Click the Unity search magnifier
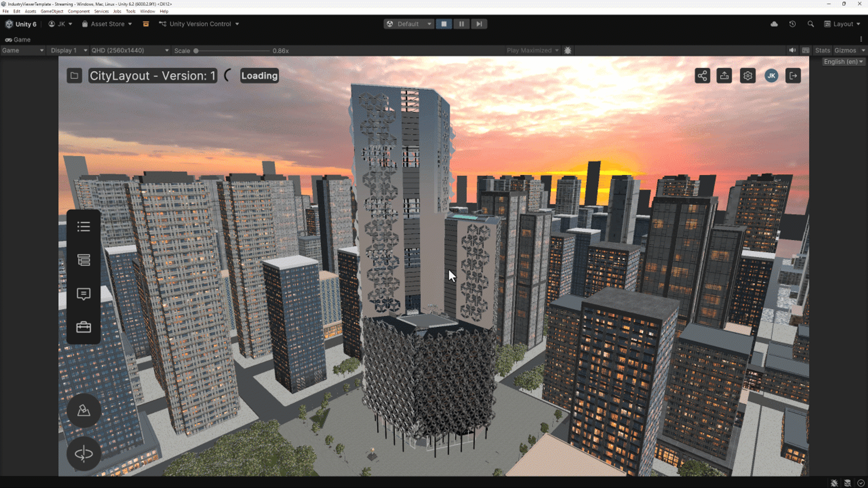Viewport: 868px width, 488px height. click(x=811, y=24)
